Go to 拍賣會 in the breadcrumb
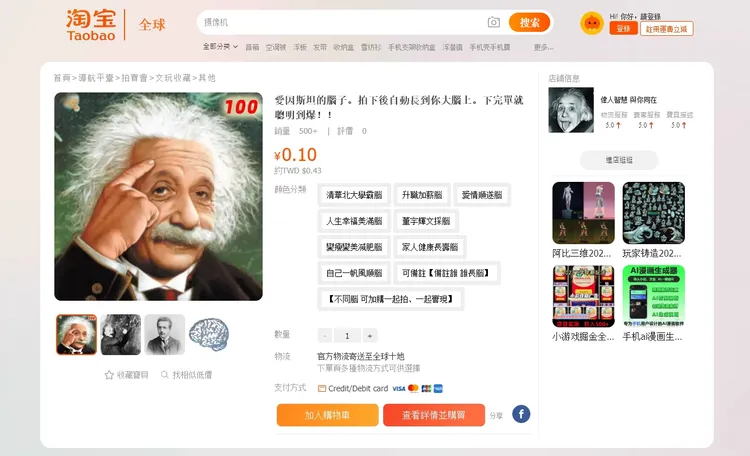Image resolution: width=750 pixels, height=456 pixels. (134, 78)
